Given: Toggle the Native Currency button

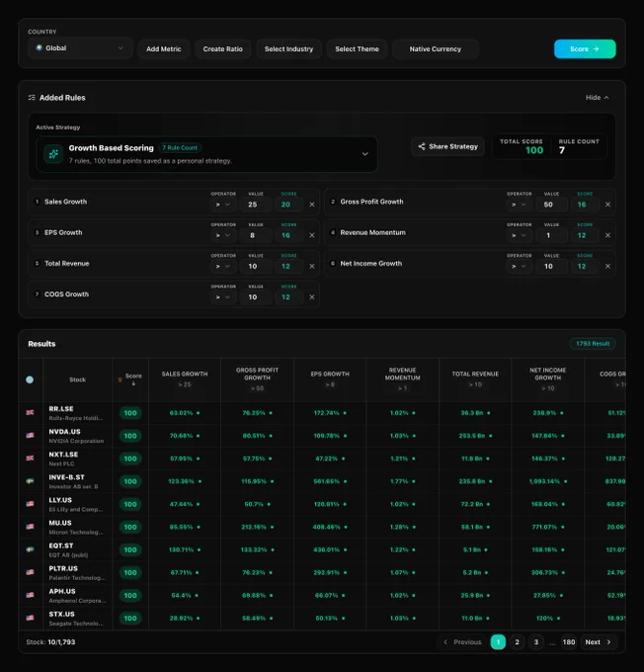Looking at the screenshot, I should pos(436,48).
